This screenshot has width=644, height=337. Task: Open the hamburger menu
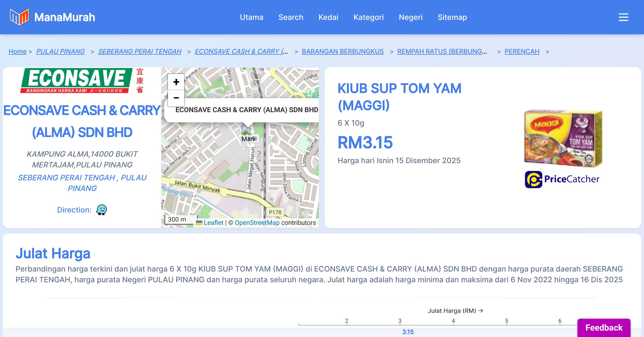[623, 17]
